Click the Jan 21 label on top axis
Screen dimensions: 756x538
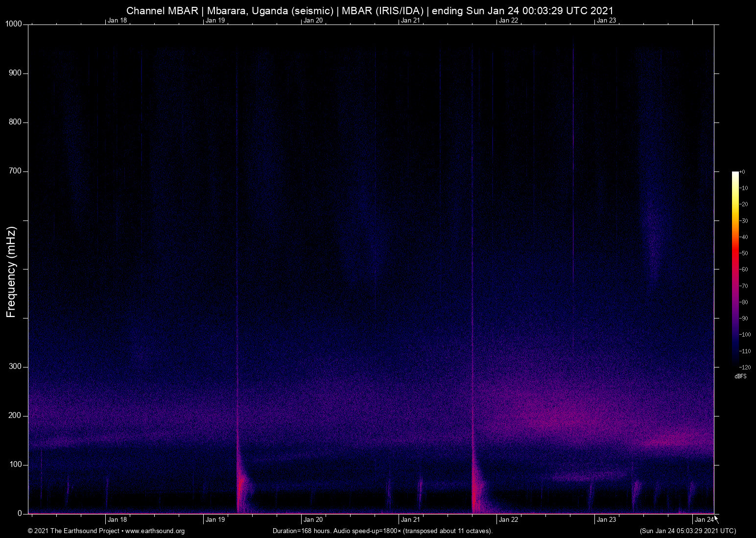410,21
